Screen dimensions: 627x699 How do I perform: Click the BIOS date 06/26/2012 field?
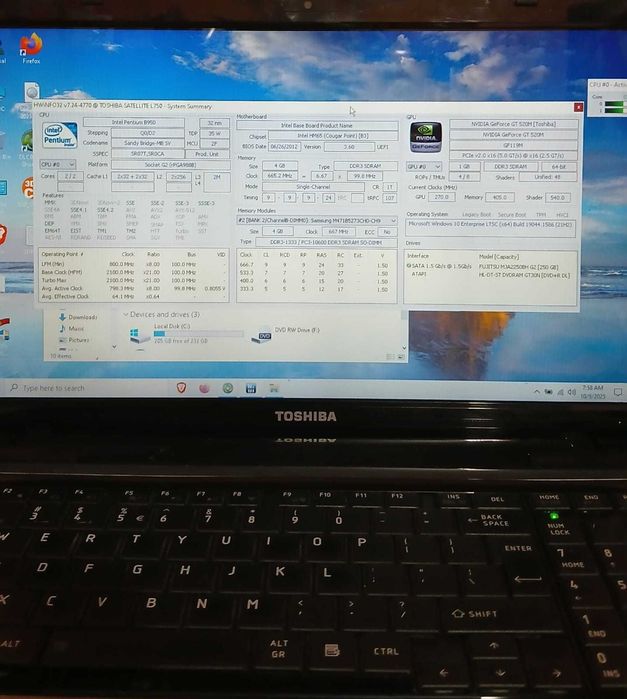point(284,147)
